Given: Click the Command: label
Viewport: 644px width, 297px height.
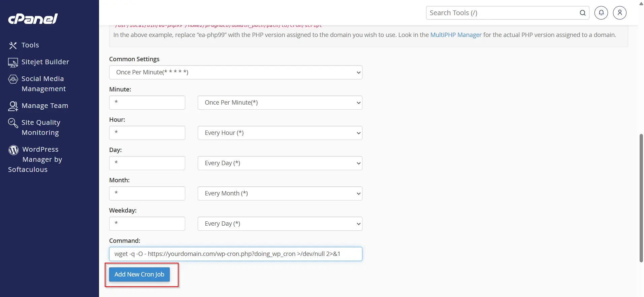Looking at the screenshot, I should pos(125,241).
